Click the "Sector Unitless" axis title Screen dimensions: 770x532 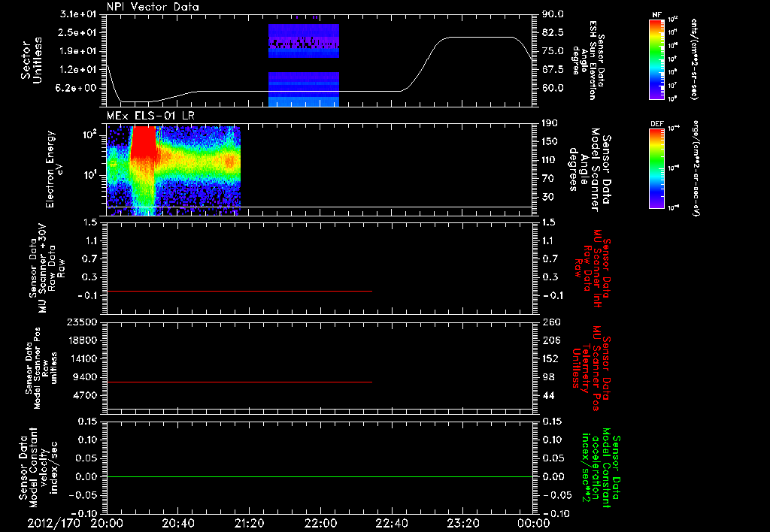tap(32, 60)
